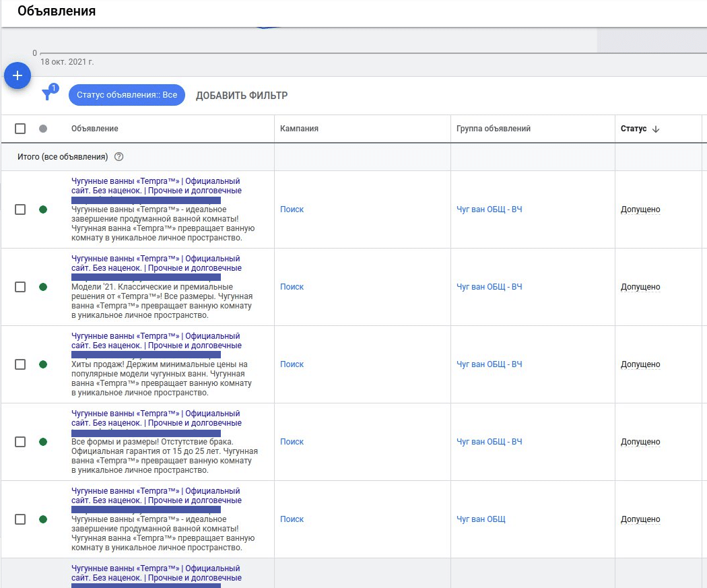Click the green status dot on the first ad

pyautogui.click(x=43, y=209)
